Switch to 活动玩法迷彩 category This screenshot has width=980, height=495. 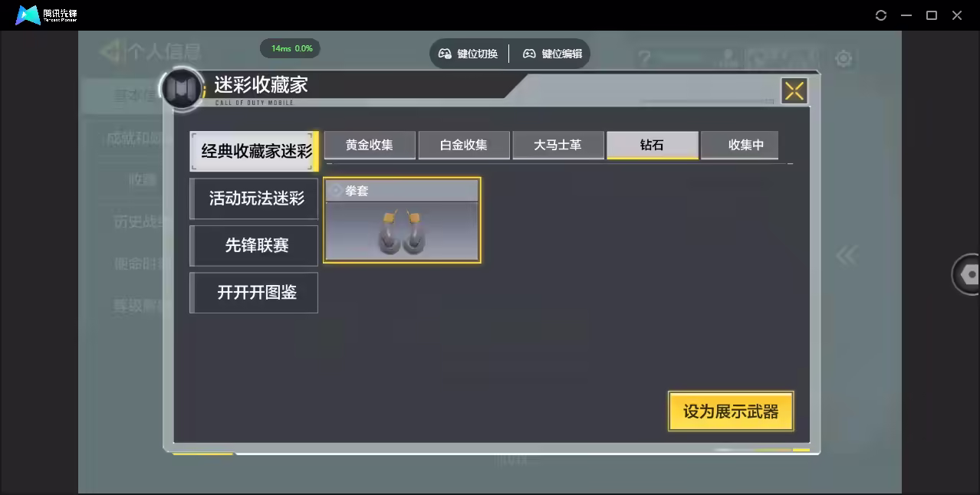pos(255,198)
